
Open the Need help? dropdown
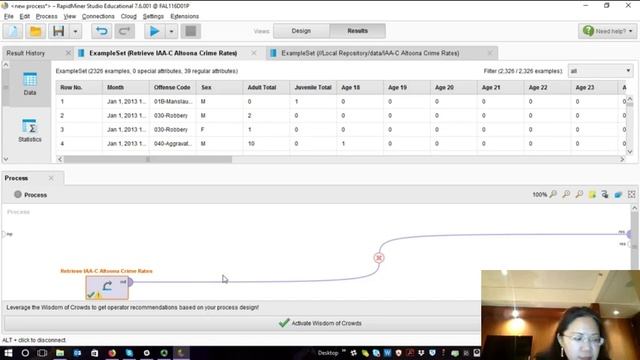click(x=608, y=31)
